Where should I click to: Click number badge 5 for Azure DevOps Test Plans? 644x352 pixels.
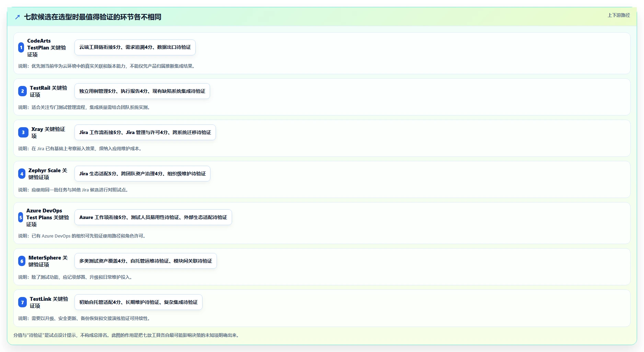click(x=21, y=217)
